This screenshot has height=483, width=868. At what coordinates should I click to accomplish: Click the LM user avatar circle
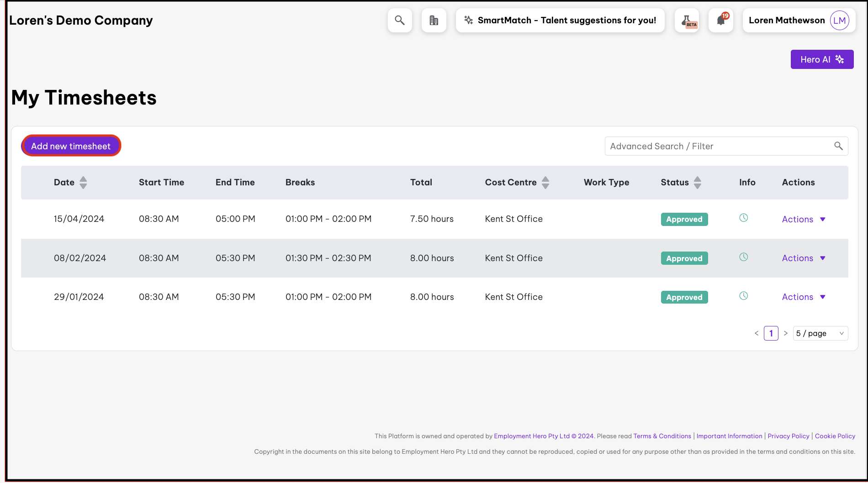click(839, 21)
